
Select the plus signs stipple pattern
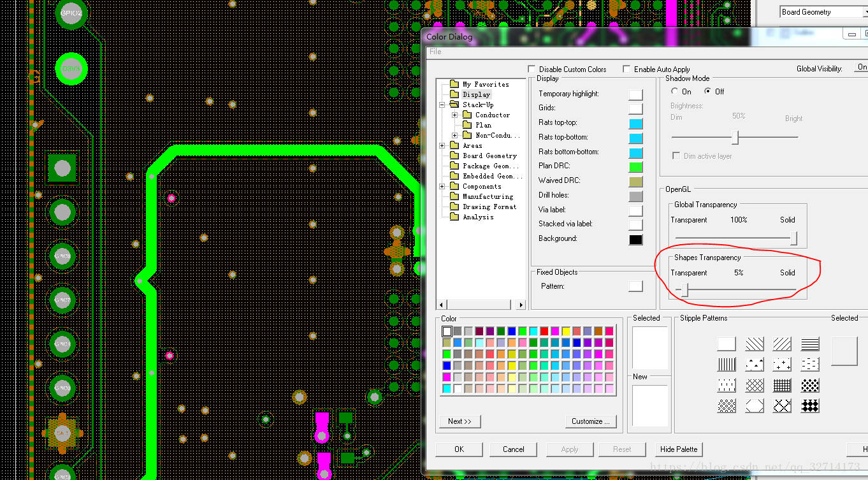click(782, 365)
